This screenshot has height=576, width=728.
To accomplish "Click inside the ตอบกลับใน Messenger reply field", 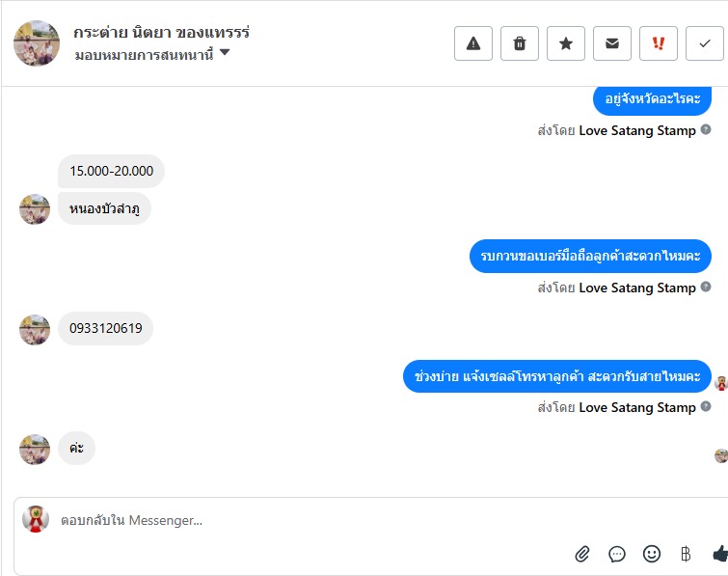I will [289, 521].
